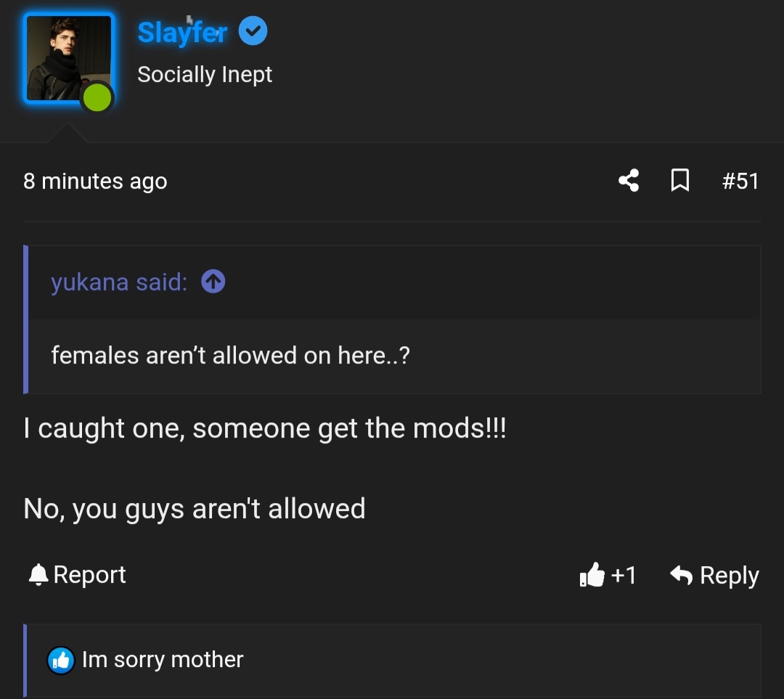Image resolution: width=784 pixels, height=699 pixels.
Task: Open the #51 post permalink
Action: click(740, 180)
